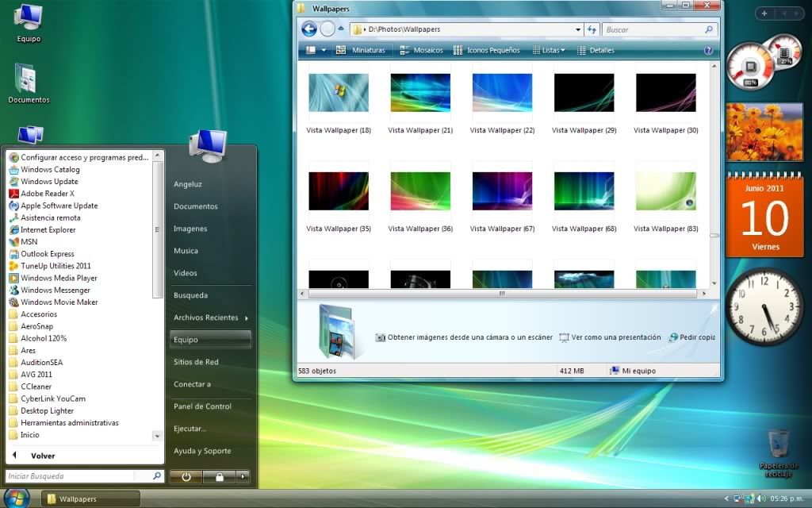Screen dimensions: 812x508
Task: Open shutdown options arrow next to lock
Action: [243, 476]
